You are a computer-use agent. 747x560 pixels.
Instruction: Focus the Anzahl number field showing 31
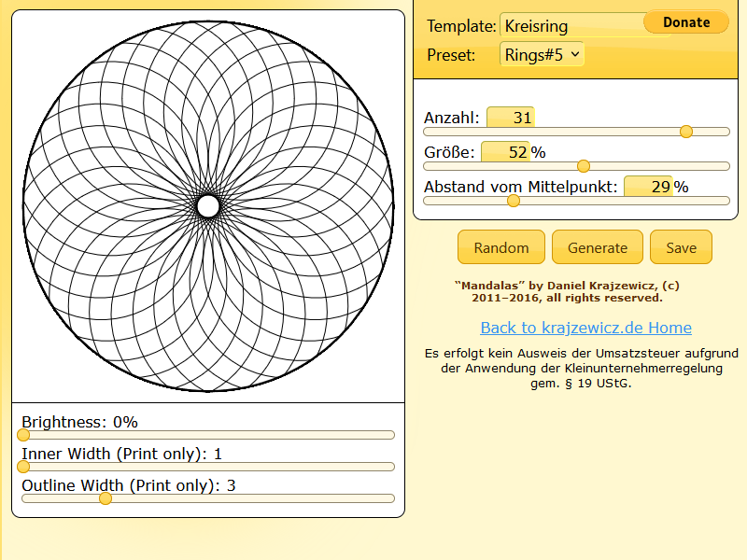pyautogui.click(x=510, y=118)
